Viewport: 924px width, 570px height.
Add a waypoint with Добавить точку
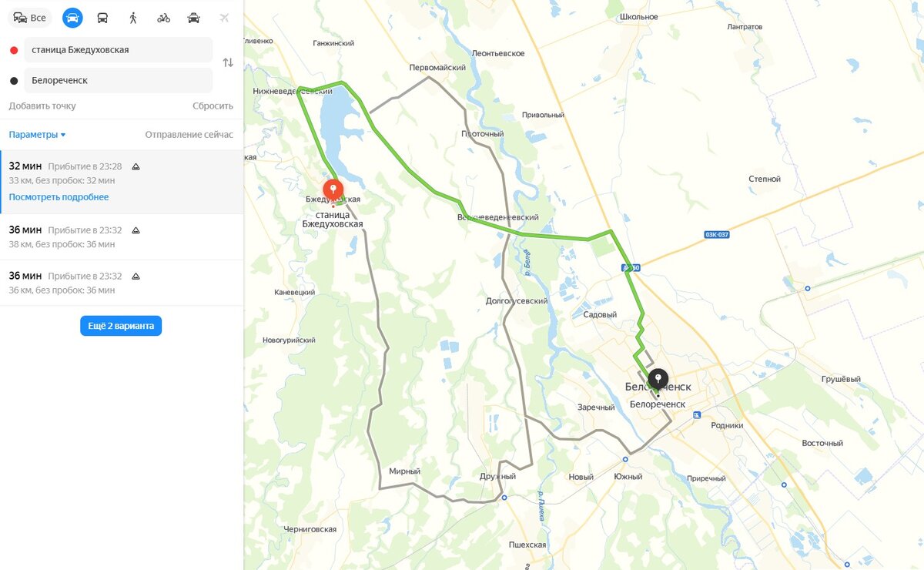pyautogui.click(x=42, y=106)
